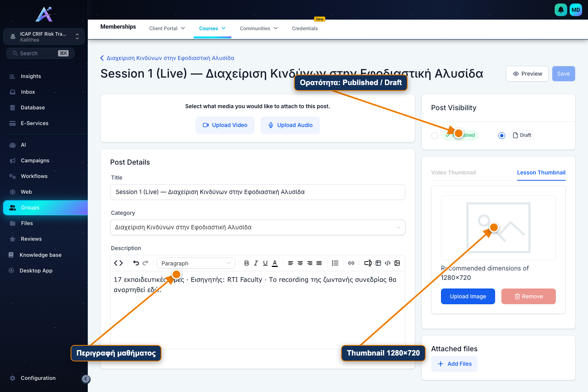Open Credentials tab
This screenshot has width=588, height=392.
[x=305, y=28]
